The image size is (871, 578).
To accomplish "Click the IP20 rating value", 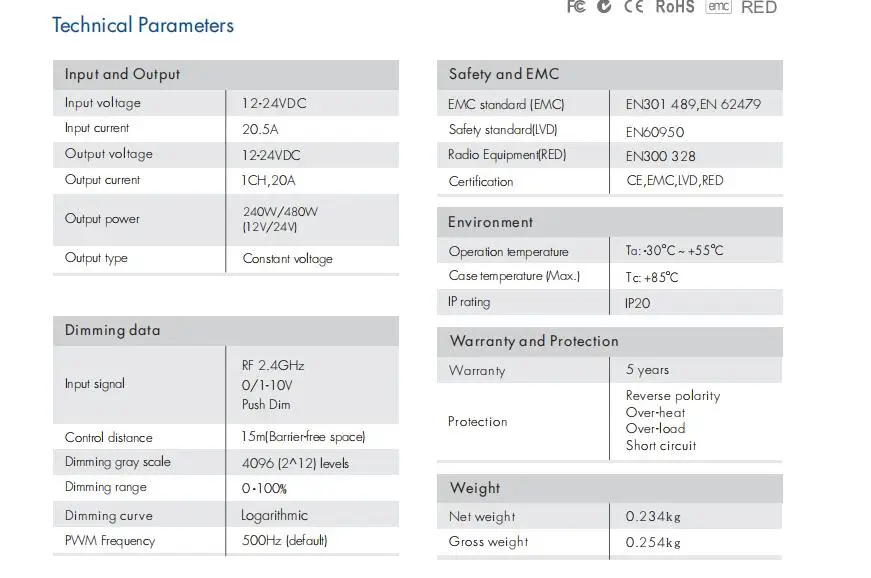I will click(x=637, y=303).
